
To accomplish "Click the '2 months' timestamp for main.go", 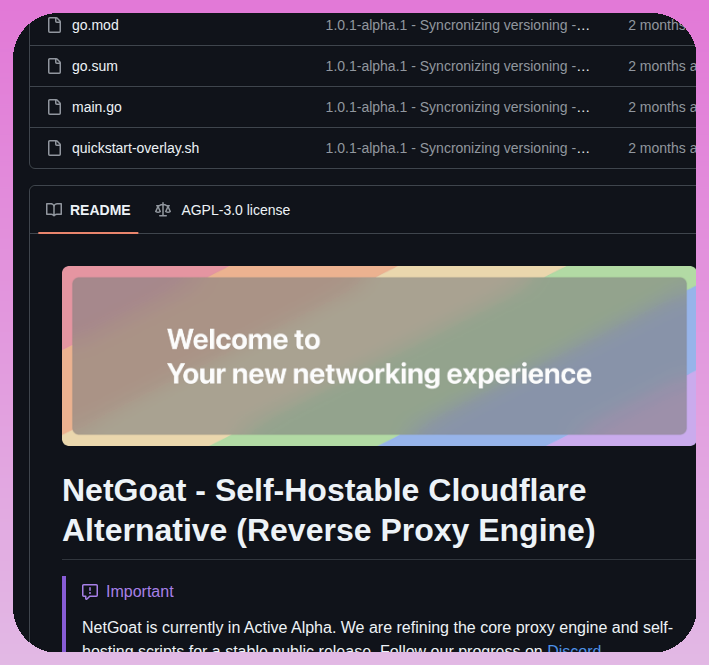I will pos(662,107).
